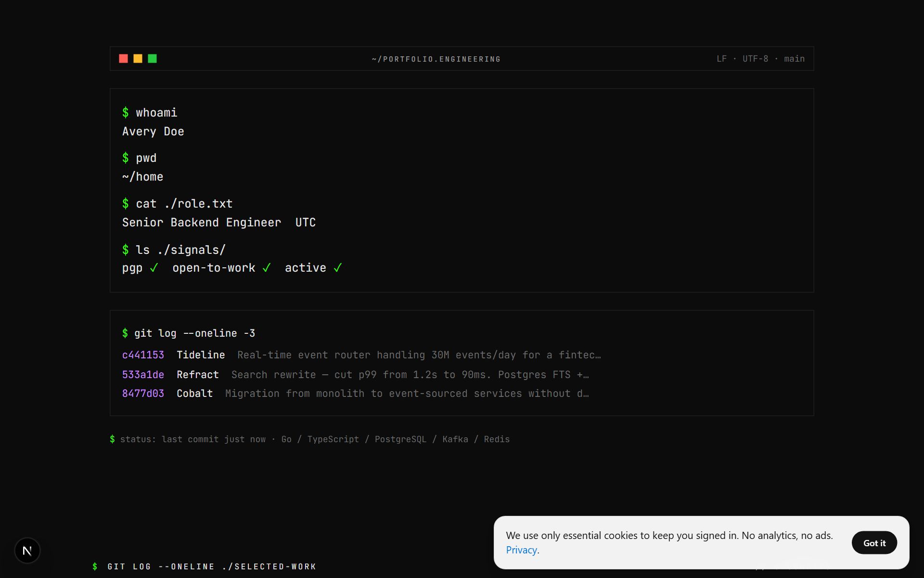Click the red window dot
This screenshot has height=578, width=924.
point(123,59)
